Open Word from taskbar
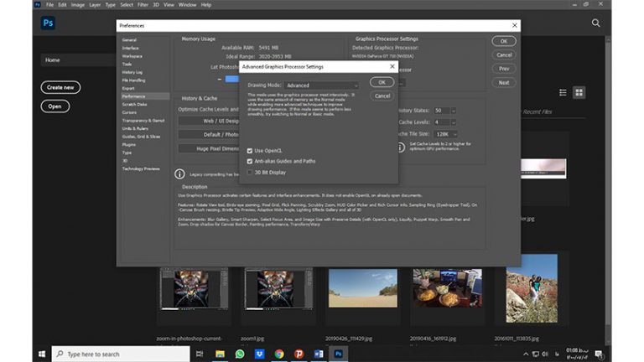Viewport: 644px width, 362px height. pyautogui.click(x=319, y=354)
